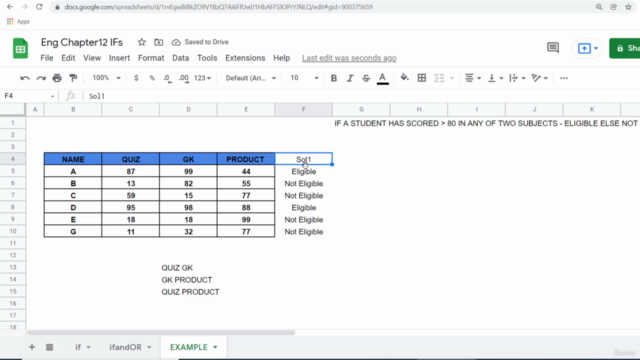Open the Extensions menu
Viewport: 640px width, 360px height.
245,58
